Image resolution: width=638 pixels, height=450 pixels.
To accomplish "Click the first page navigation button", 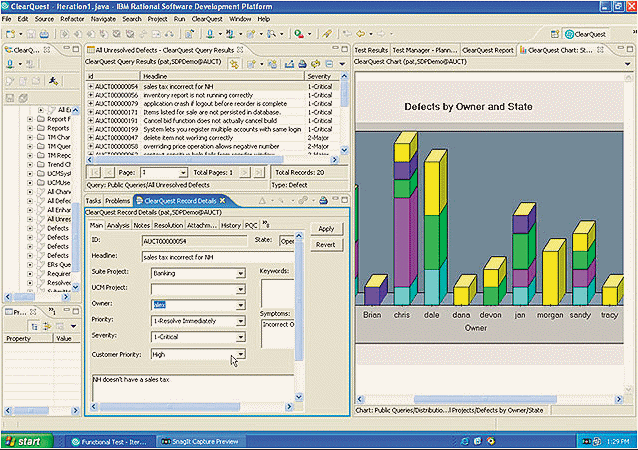I will coord(94,173).
